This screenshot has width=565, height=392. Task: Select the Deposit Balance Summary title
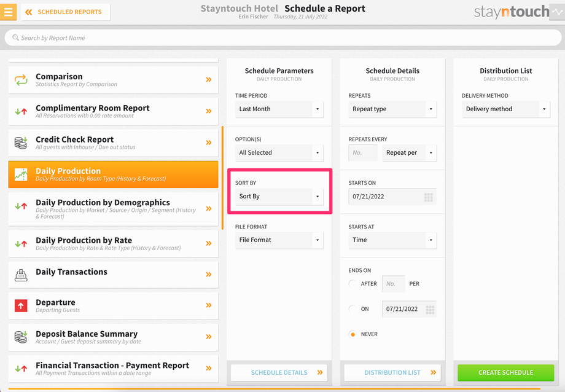[x=87, y=334]
